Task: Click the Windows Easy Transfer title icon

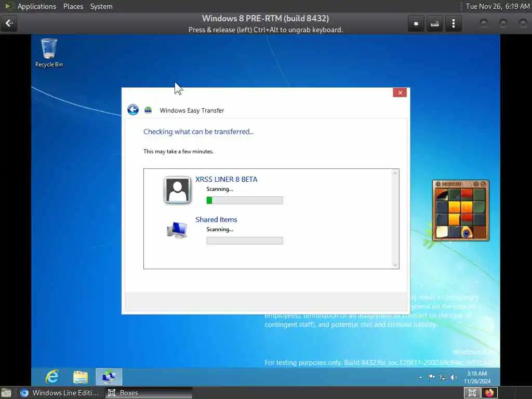Action: pyautogui.click(x=148, y=110)
